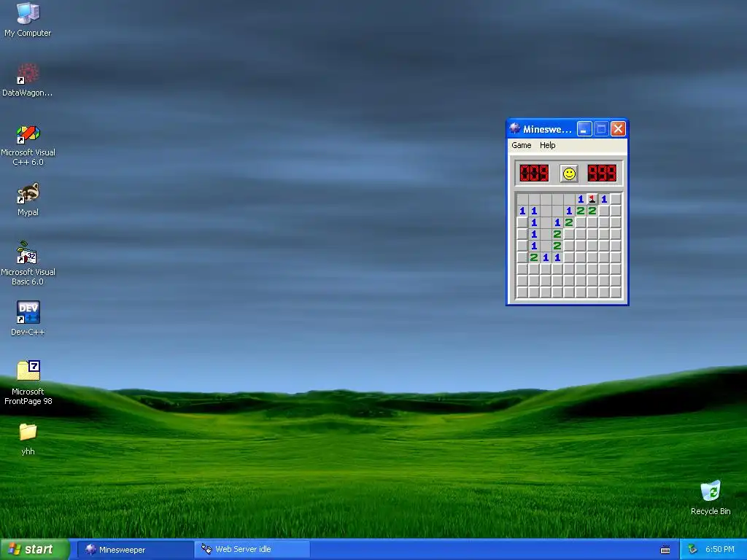This screenshot has width=747, height=560.
Task: Open the Help menu in Minesweeper
Action: (547, 145)
